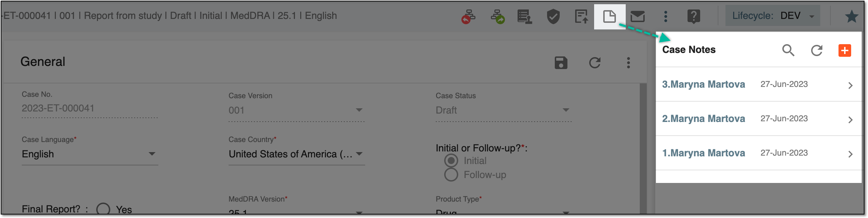
Task: Search within Case Notes panel
Action: coord(788,50)
